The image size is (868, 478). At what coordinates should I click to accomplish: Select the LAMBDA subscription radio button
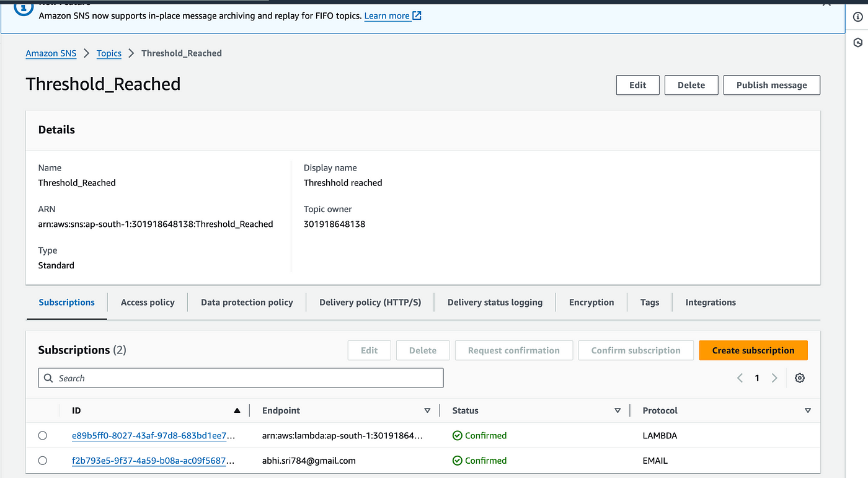[43, 436]
